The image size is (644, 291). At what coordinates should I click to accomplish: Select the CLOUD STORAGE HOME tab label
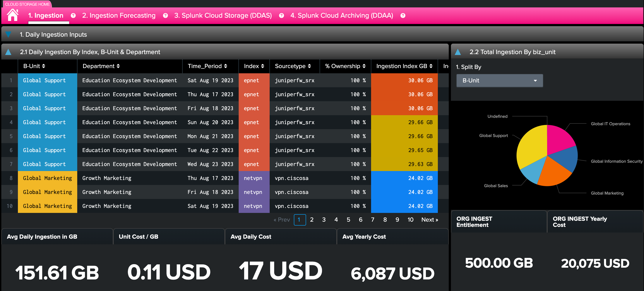(27, 4)
